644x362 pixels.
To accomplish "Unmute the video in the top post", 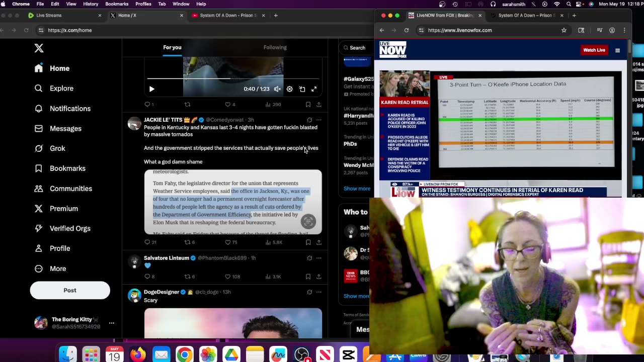I will point(277,89).
